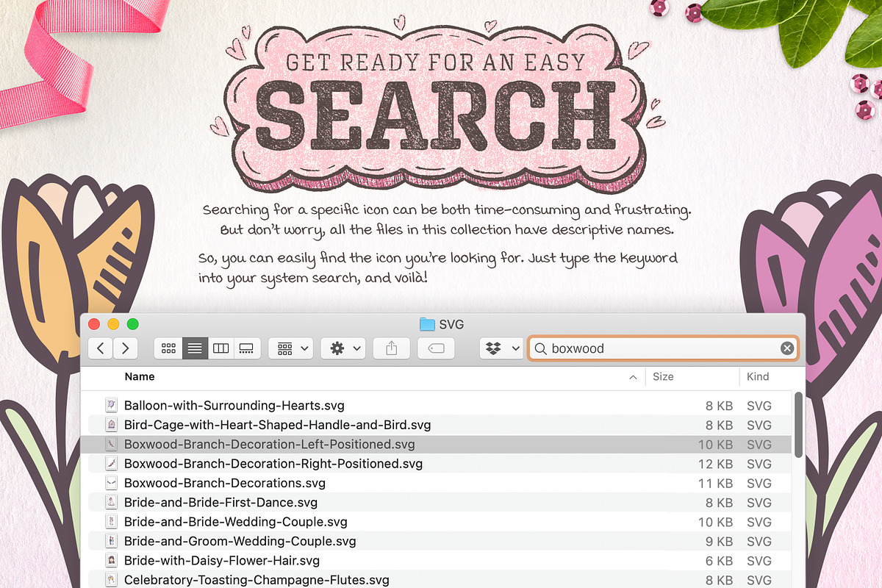
Task: Switch to gallery view
Action: [x=247, y=348]
